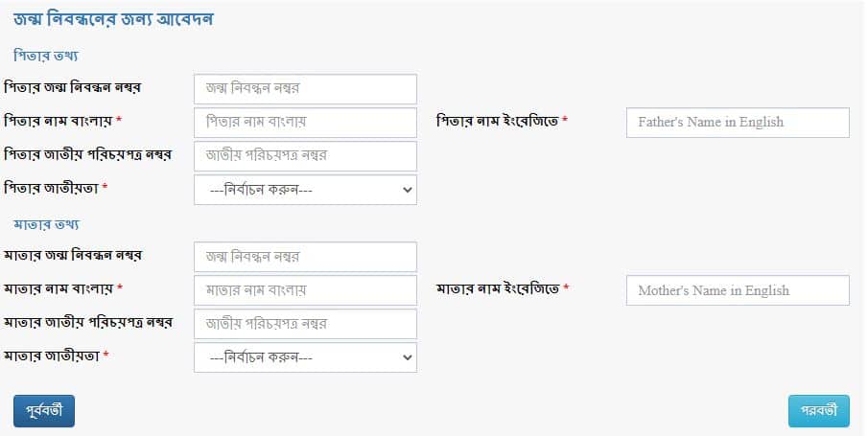868x436 pixels.
Task: Click the mother's birth registration number field
Action: [x=305, y=257]
